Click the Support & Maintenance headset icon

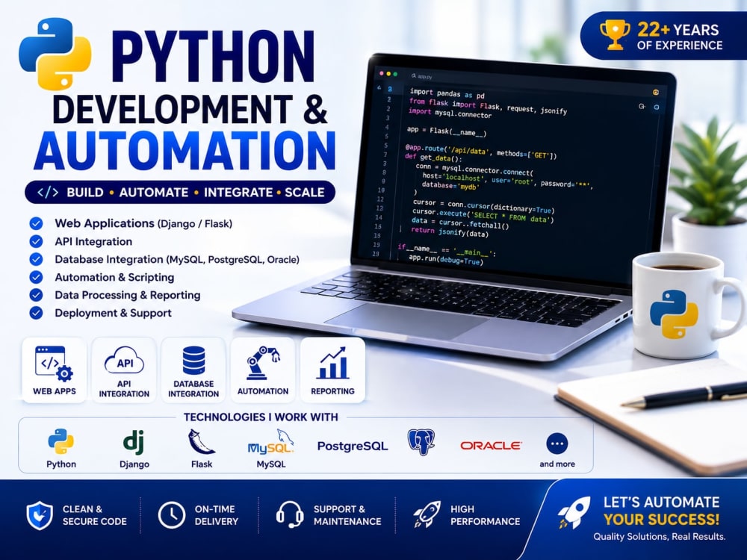click(x=290, y=514)
